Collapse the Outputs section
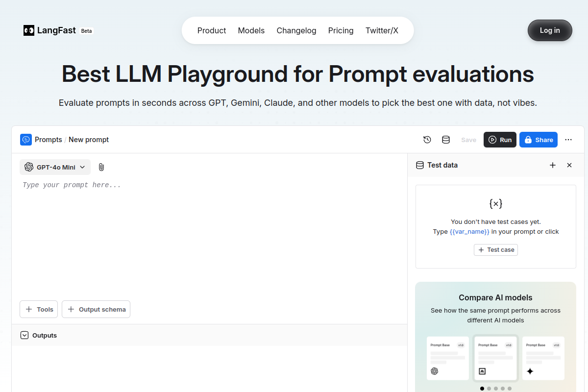 tap(24, 335)
